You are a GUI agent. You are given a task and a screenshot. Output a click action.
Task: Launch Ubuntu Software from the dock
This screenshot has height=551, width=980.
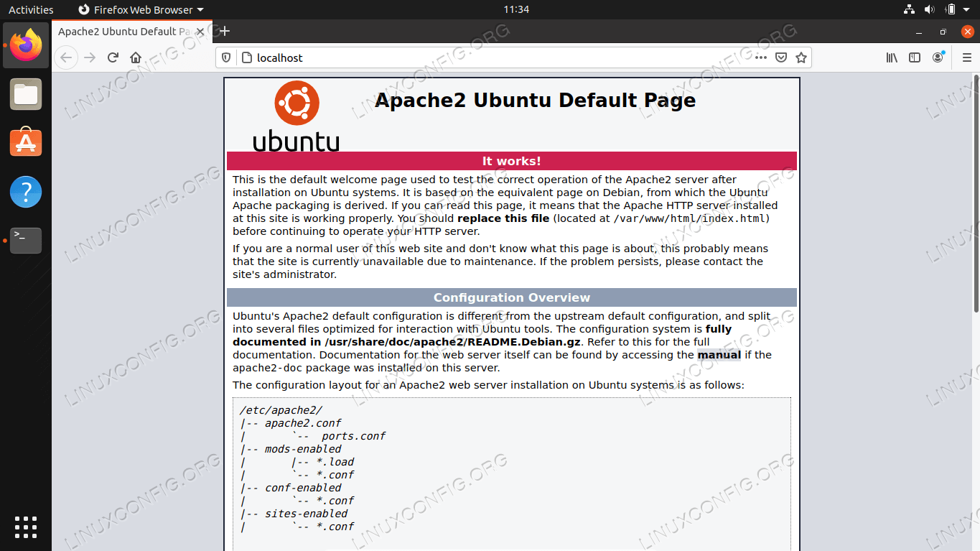click(x=26, y=143)
